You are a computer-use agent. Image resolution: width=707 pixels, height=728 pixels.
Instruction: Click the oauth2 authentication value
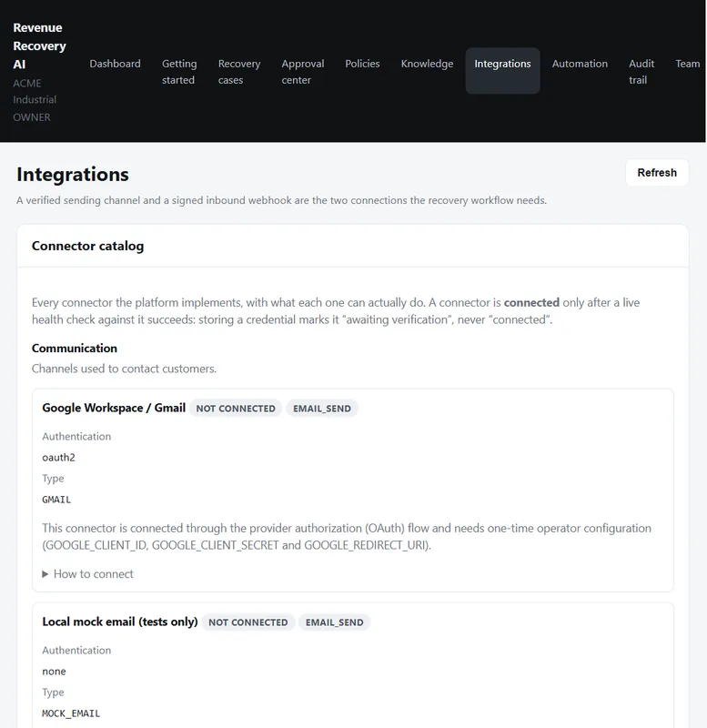58,458
